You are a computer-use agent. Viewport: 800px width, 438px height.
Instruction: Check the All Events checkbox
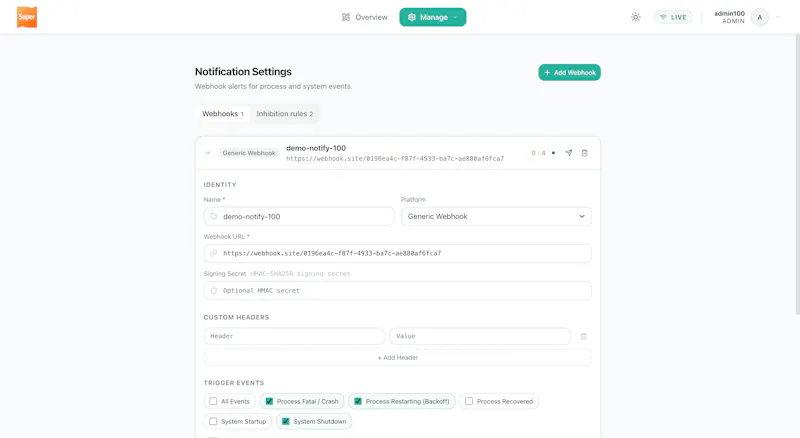tap(213, 401)
